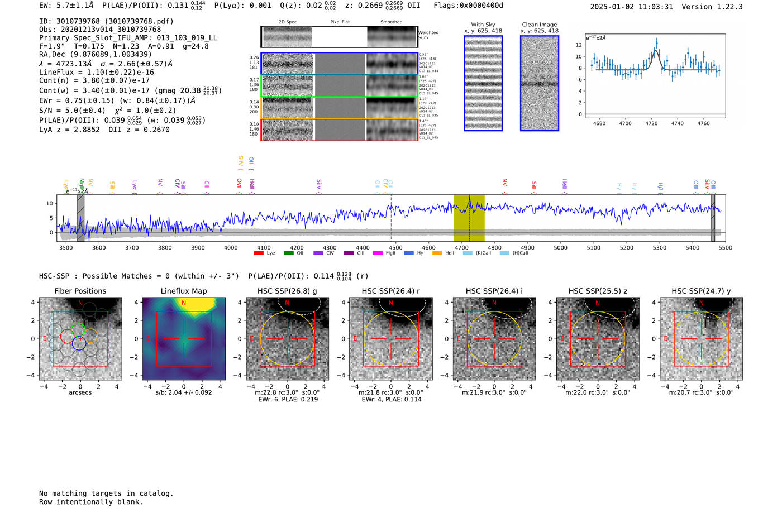Image resolution: width=782 pixels, height=532 pixels.
Task: Select the EWr = 0.75(±0.15) line
Action: [x=117, y=101]
